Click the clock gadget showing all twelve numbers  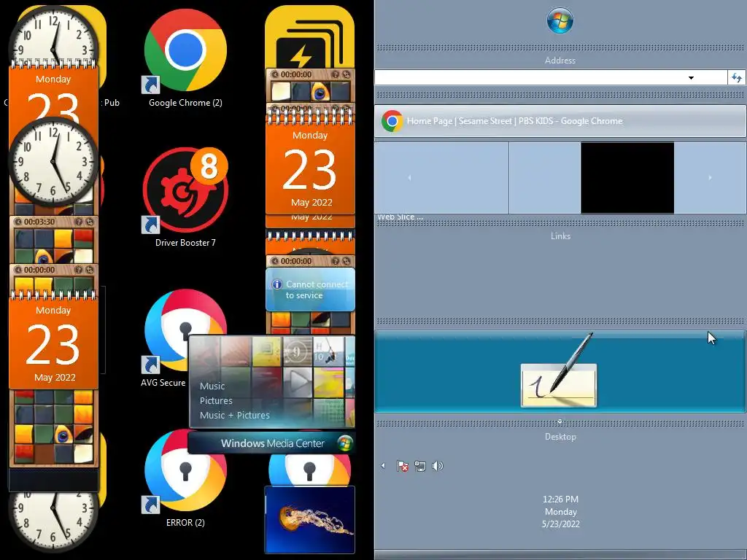53,162
